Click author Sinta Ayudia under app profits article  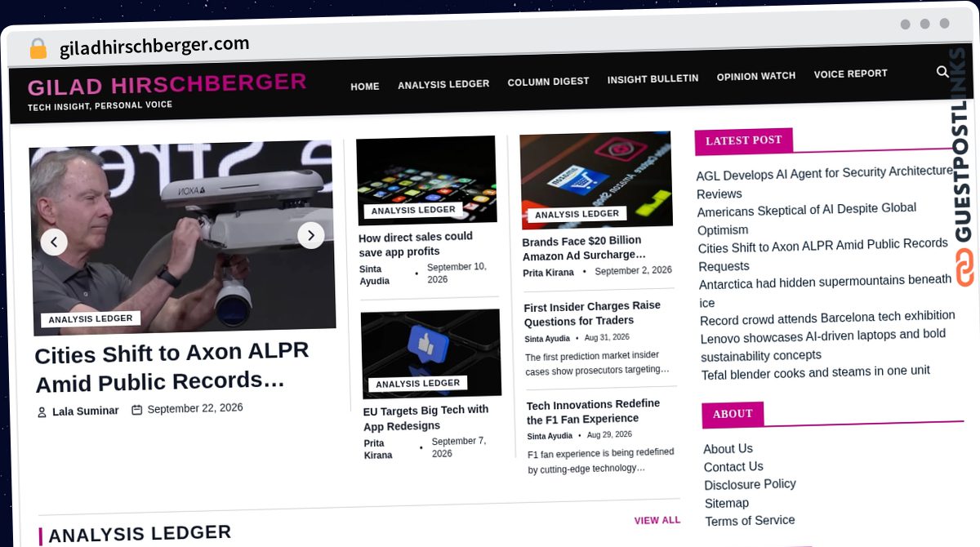tap(375, 275)
